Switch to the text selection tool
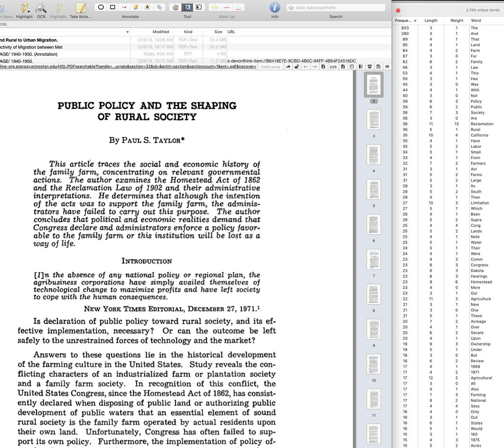This screenshot has height=448, width=504. tap(187, 7)
